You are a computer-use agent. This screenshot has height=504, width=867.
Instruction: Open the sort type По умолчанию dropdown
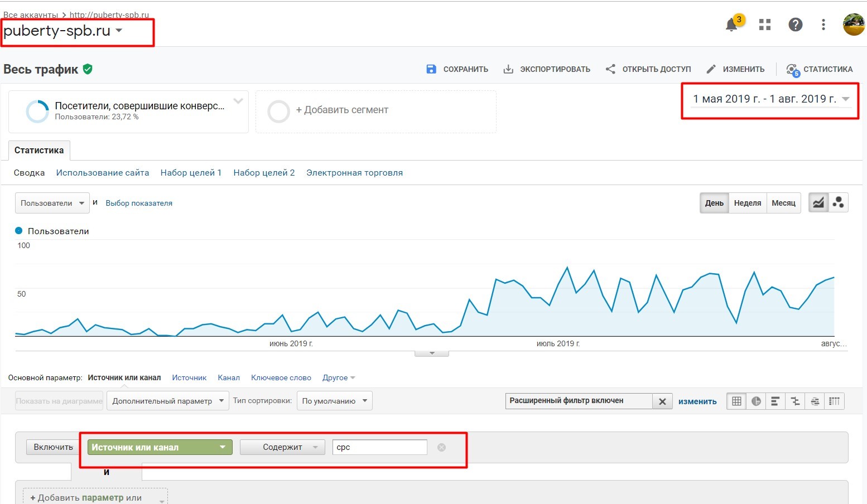334,401
